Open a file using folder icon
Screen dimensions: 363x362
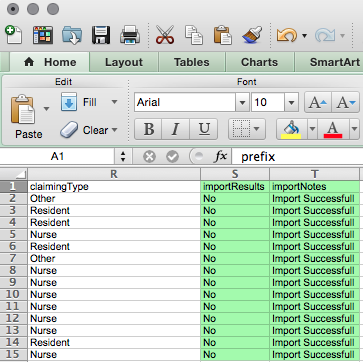(72, 35)
